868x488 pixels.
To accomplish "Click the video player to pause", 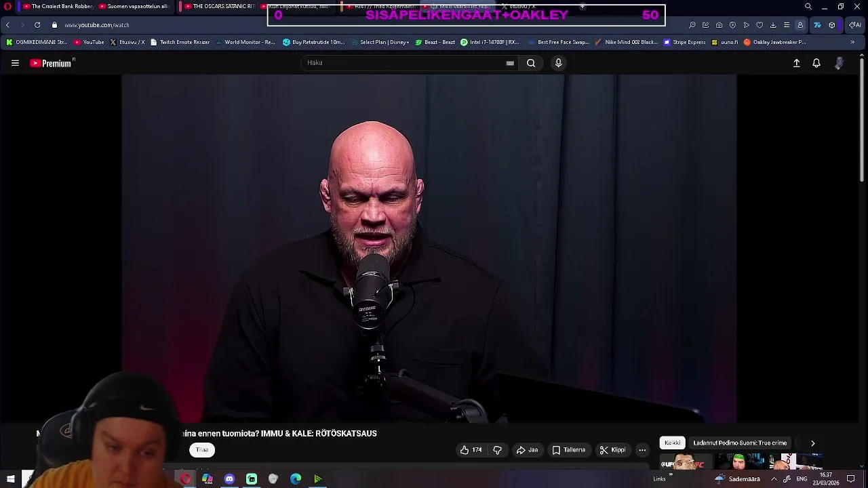I will tap(429, 249).
